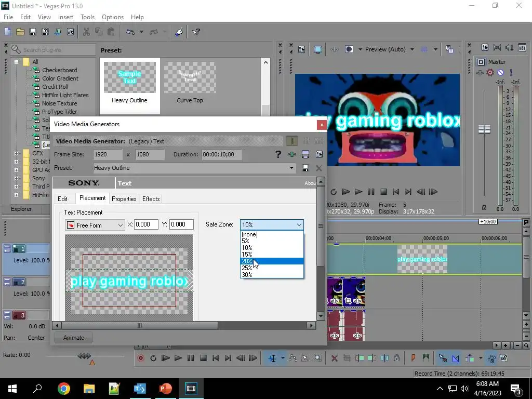This screenshot has width=532, height=399.
Task: Copy preview snapshot to clipboard
Action: [449, 49]
